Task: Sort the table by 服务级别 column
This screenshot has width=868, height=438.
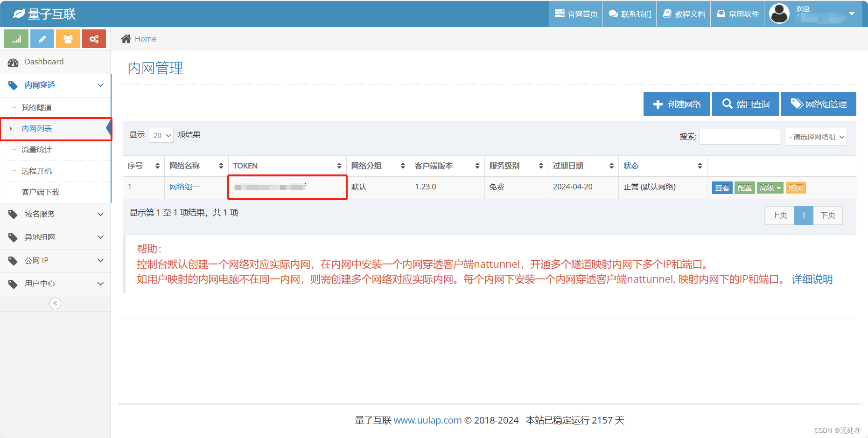Action: [516, 166]
